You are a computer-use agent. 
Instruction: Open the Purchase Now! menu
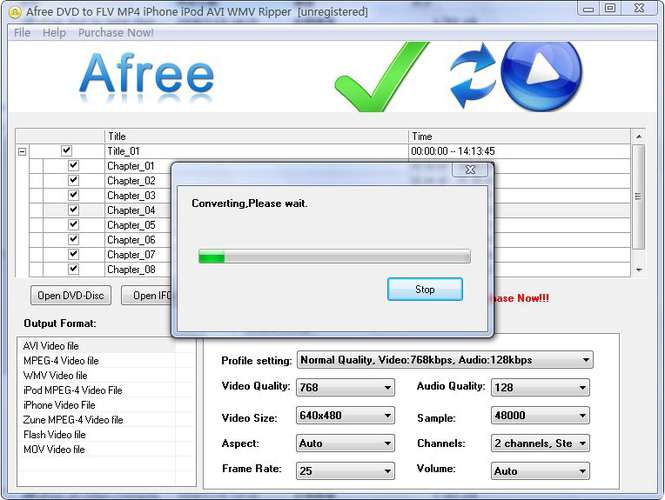point(116,33)
